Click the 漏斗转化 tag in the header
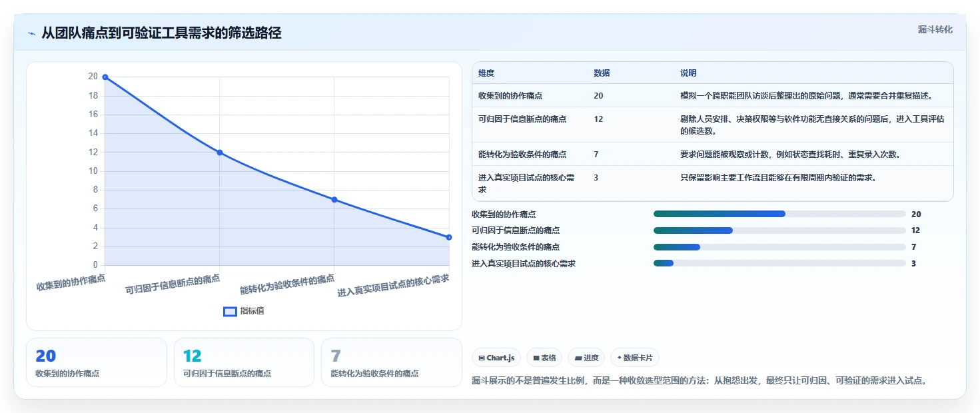The image size is (980, 413). [935, 29]
